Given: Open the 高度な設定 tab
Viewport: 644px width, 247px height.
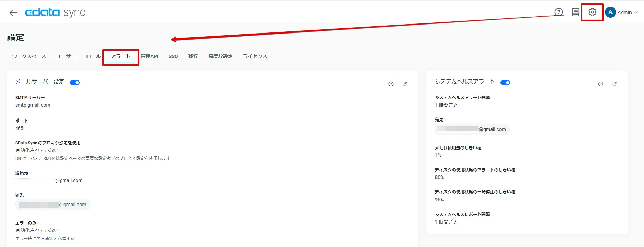Looking at the screenshot, I should click(220, 56).
